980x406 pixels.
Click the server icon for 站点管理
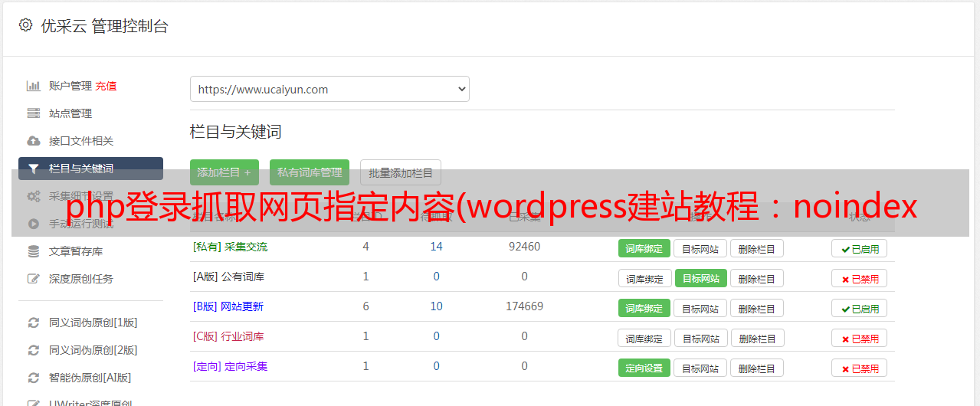pos(33,113)
